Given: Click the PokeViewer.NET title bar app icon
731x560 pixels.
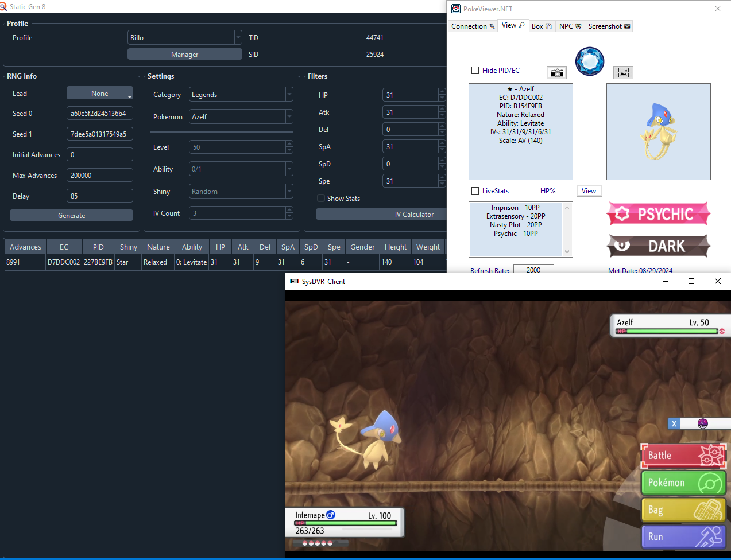Looking at the screenshot, I should pos(456,9).
